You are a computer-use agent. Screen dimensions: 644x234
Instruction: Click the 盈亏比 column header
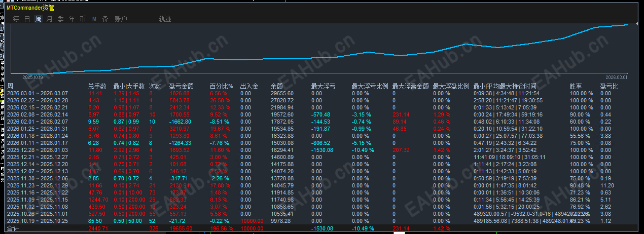(x=609, y=86)
